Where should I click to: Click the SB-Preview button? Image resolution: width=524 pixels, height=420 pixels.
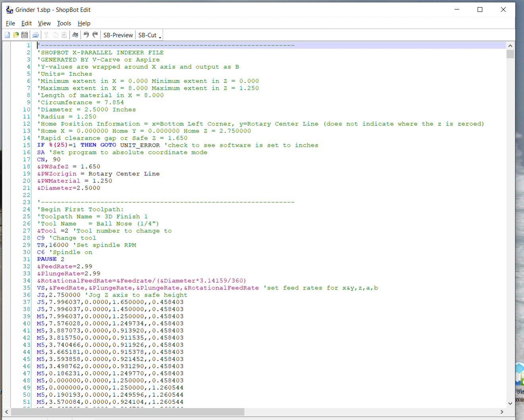tap(118, 35)
